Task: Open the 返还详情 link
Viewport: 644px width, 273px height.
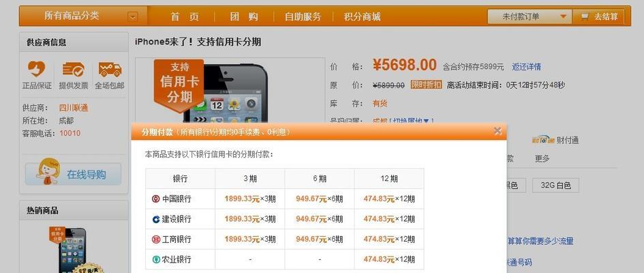Action: (526, 67)
